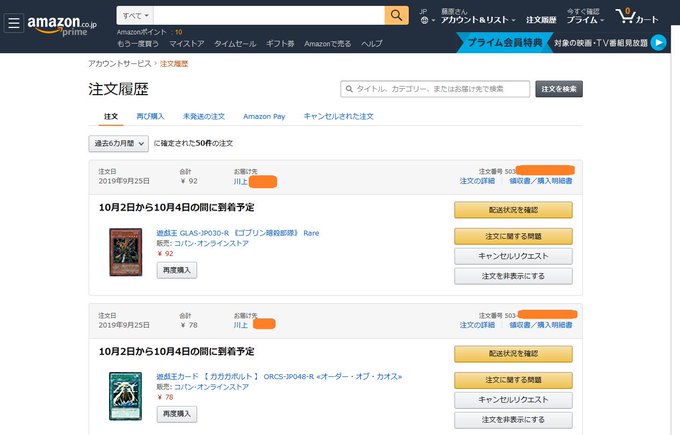The width and height of the screenshot is (680, 435).
Task: Open the hamburger menu icon
Action: (x=13, y=23)
